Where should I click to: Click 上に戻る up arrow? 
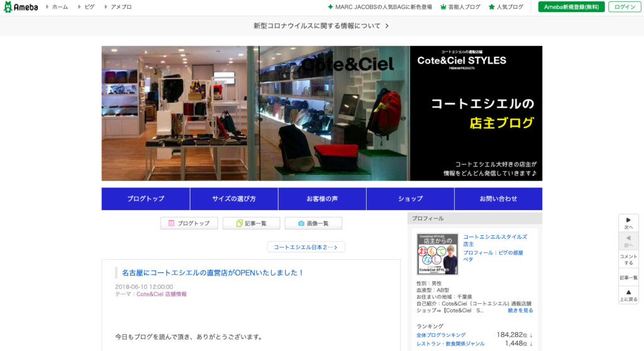pyautogui.click(x=628, y=295)
